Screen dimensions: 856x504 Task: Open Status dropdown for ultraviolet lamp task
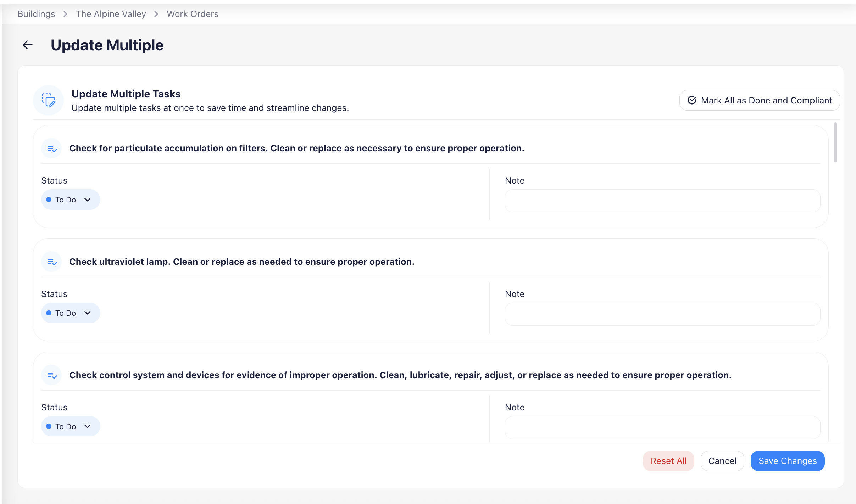[x=71, y=313]
